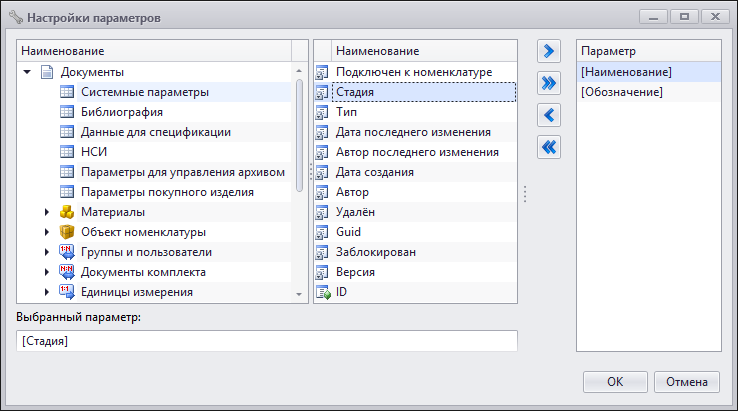This screenshot has height=411, width=738.
Task: Expand the Материалы tree node
Action: (x=47, y=212)
